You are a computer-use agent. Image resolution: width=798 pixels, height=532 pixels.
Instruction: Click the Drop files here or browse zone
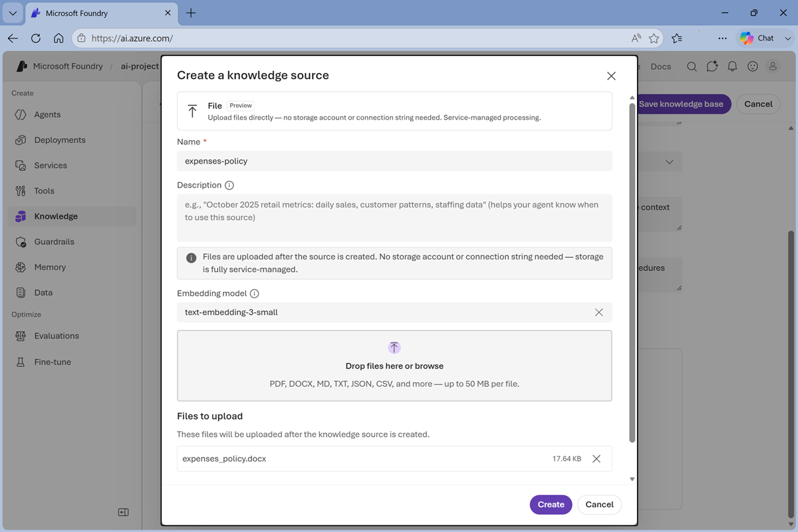click(x=394, y=366)
